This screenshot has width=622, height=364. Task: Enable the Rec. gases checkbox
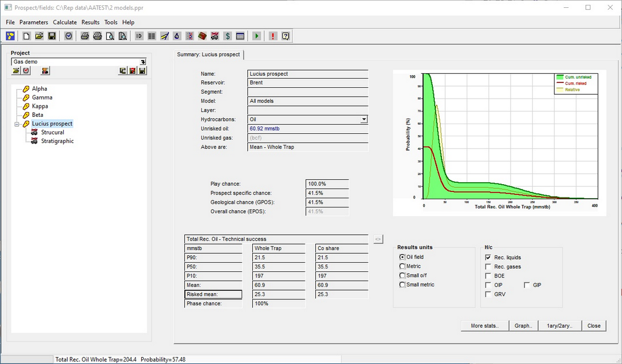(489, 266)
